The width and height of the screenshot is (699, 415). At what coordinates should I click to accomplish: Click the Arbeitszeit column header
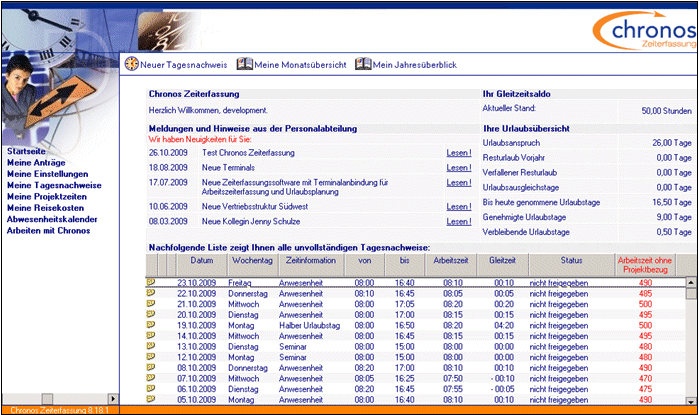(x=451, y=265)
